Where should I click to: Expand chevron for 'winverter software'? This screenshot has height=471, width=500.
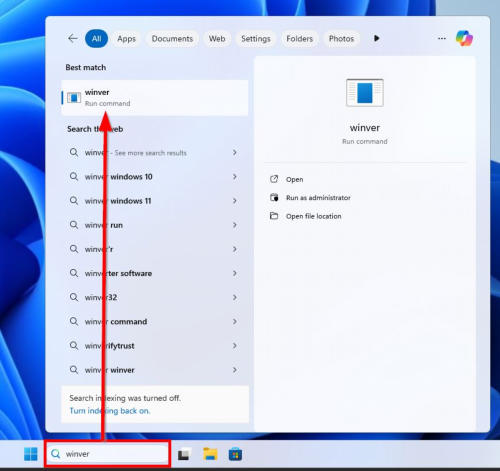pyautogui.click(x=235, y=273)
